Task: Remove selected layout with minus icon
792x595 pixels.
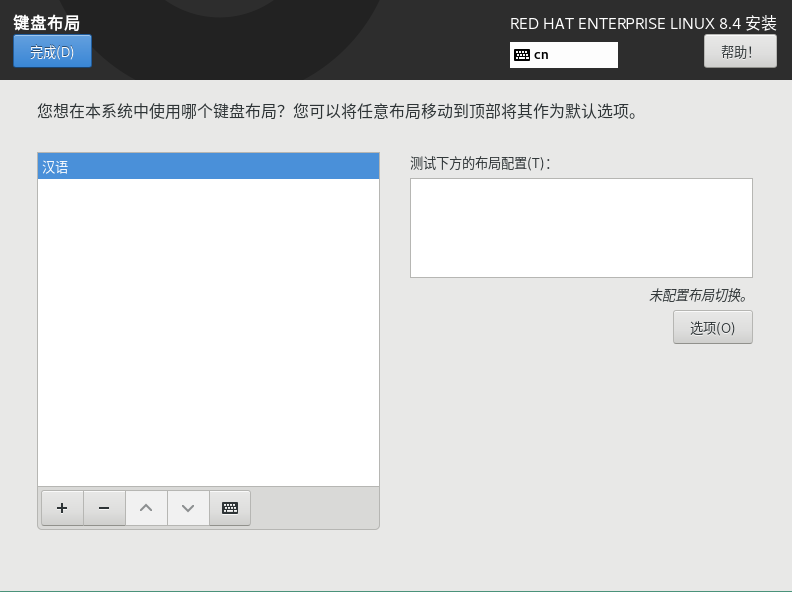Action: coord(104,508)
